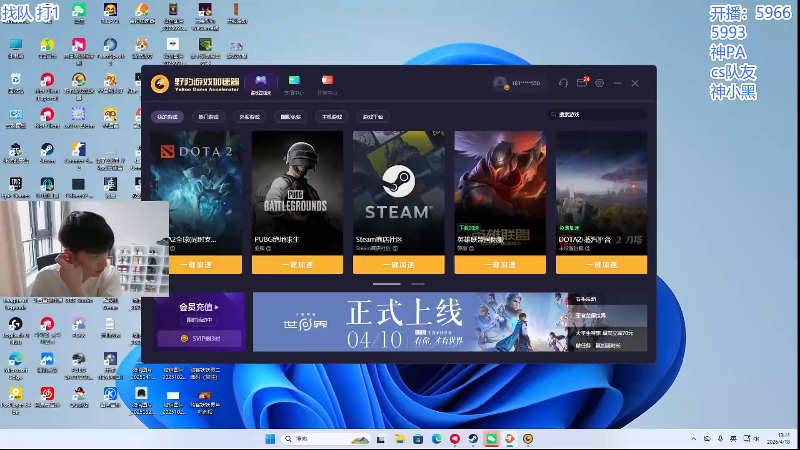Go to second carousel page indicator

(418, 284)
